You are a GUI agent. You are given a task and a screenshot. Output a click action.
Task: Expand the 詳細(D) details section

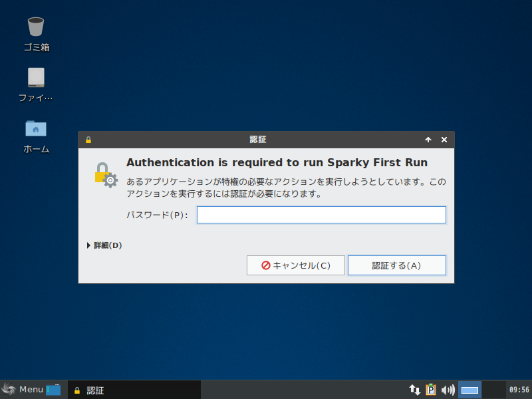pos(104,245)
